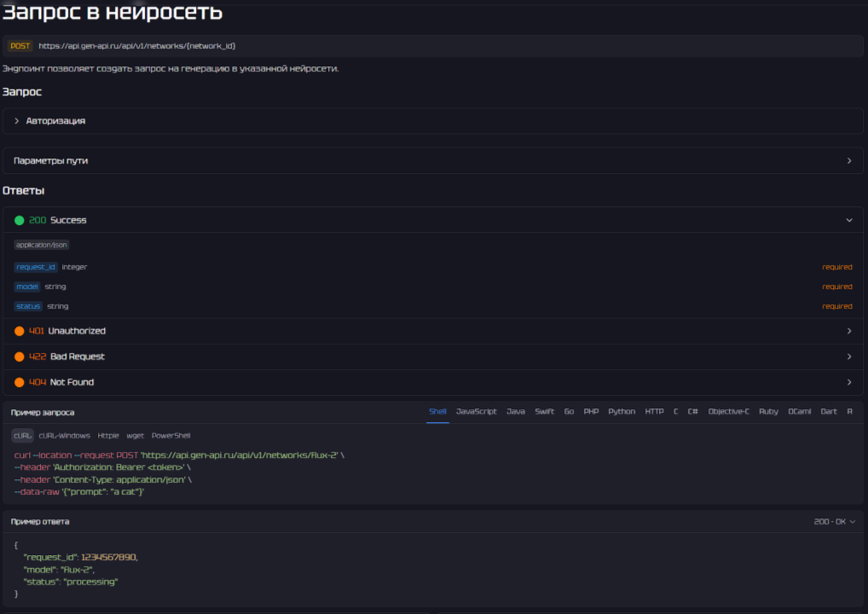Pick the Httpie request variant
The height and width of the screenshot is (614, 868).
pos(108,435)
